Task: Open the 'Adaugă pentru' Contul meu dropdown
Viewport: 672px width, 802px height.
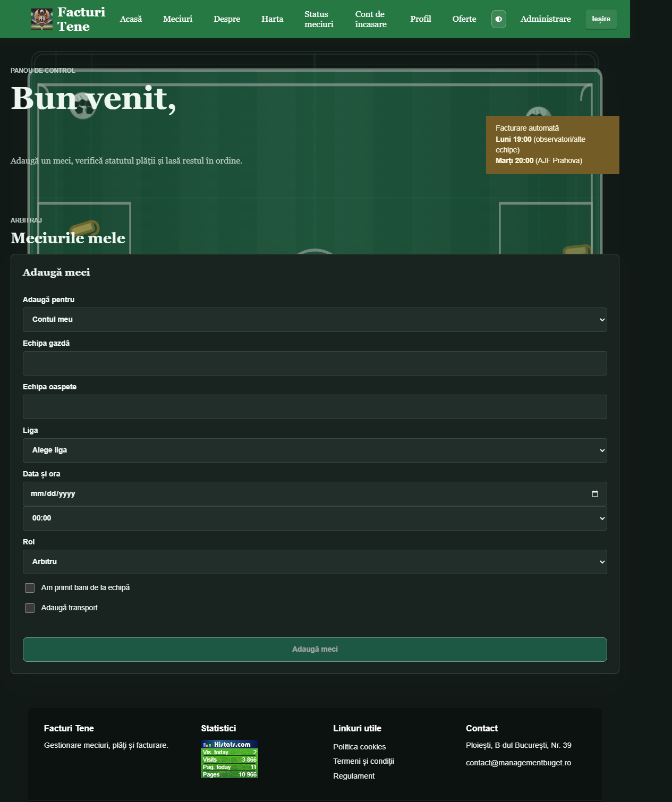Action: (314, 320)
